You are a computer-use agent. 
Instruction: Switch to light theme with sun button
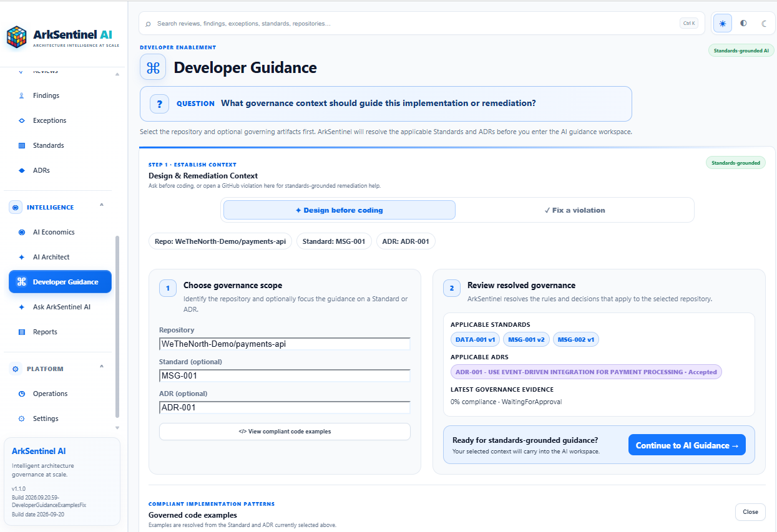point(723,23)
